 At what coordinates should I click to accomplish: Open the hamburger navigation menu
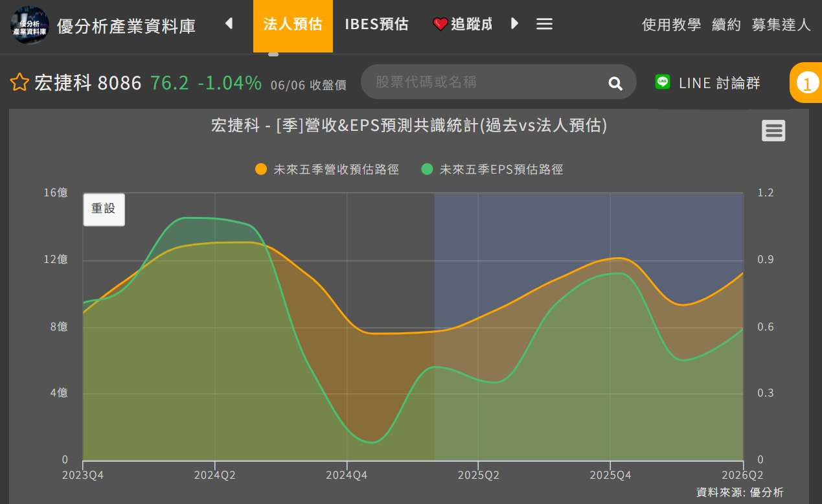[545, 24]
